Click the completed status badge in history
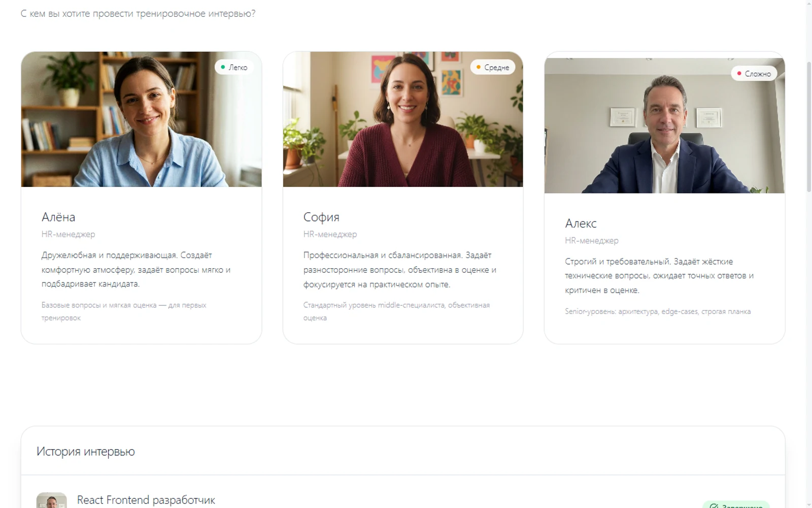The width and height of the screenshot is (812, 508). (x=736, y=504)
